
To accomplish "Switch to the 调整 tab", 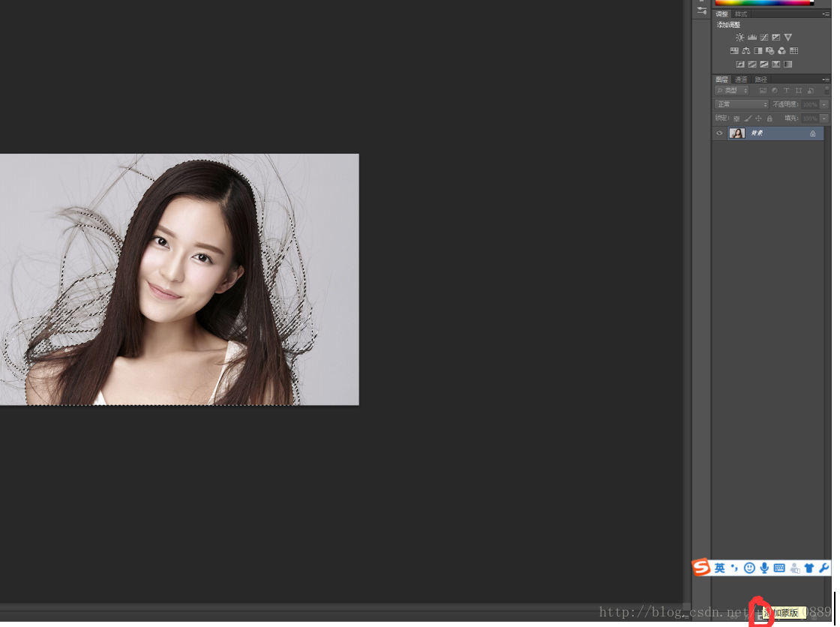I will click(722, 14).
